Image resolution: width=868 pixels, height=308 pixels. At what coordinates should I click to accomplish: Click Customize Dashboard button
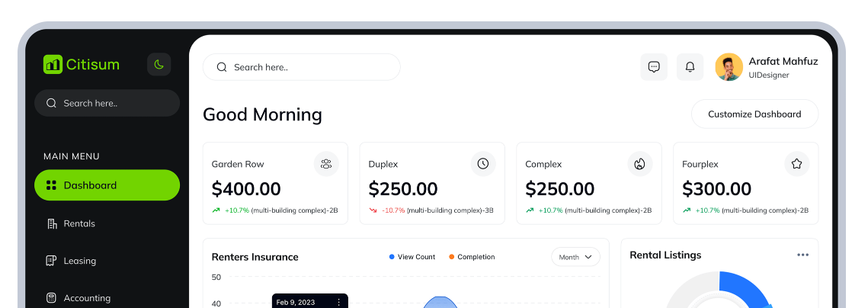click(x=754, y=114)
